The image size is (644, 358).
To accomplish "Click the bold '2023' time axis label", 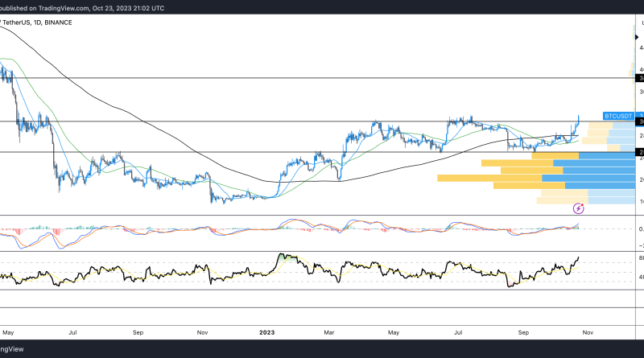I will pos(267,332).
